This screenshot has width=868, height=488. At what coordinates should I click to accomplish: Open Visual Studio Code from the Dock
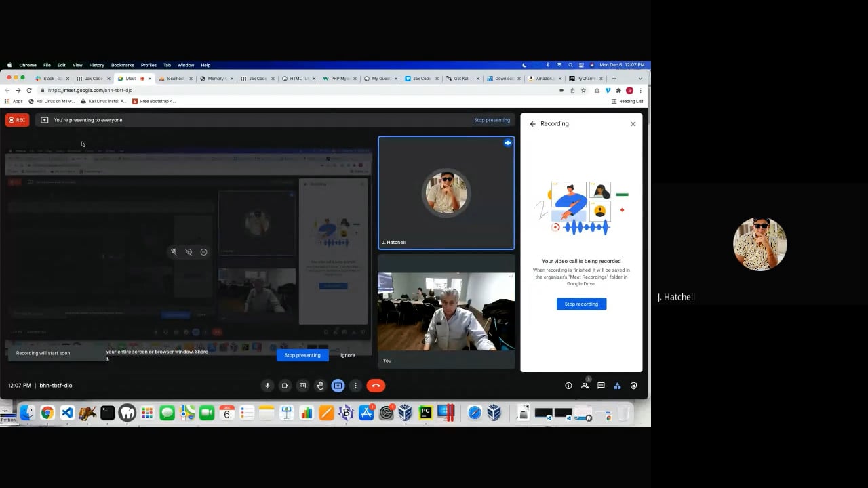67,413
